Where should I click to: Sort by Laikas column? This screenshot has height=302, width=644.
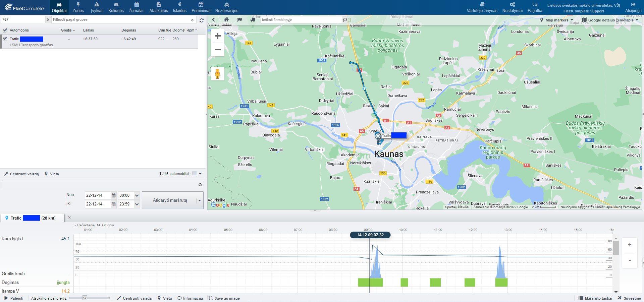tap(89, 30)
